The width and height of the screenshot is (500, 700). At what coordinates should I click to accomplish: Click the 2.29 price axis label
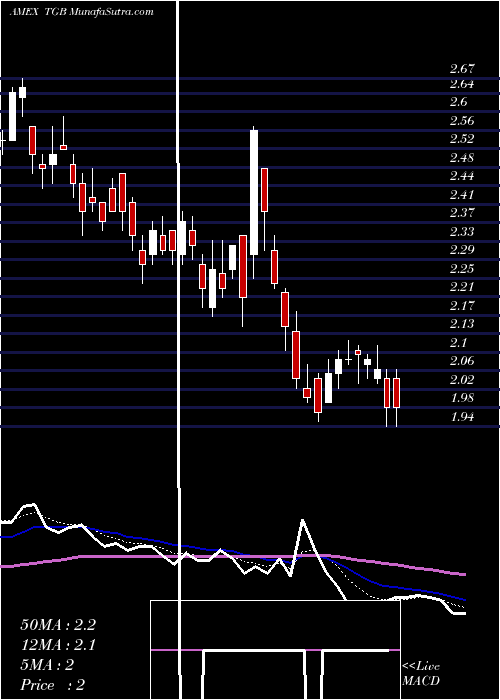(x=462, y=250)
